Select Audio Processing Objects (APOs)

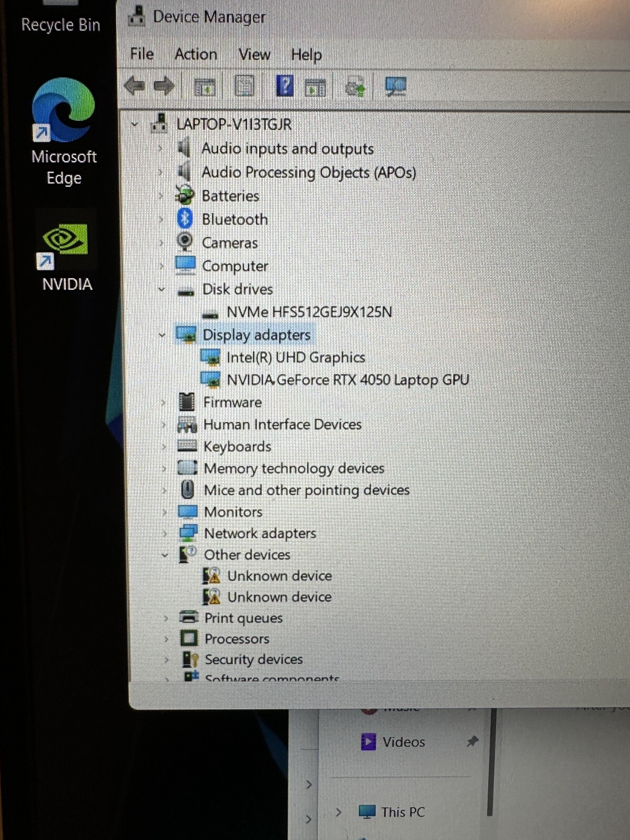[309, 172]
